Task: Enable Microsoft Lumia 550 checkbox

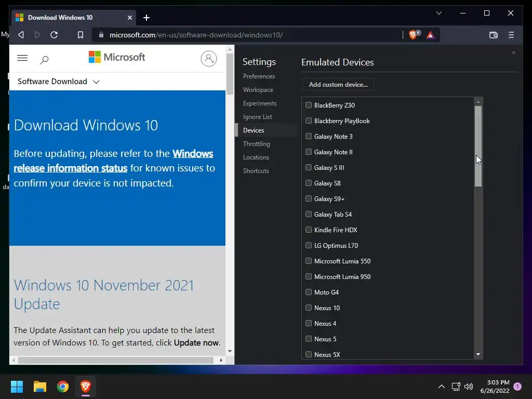Action: point(309,261)
